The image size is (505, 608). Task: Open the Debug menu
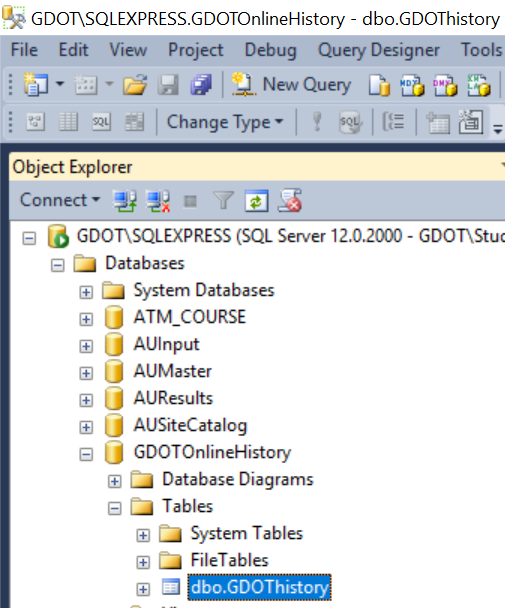pos(271,50)
